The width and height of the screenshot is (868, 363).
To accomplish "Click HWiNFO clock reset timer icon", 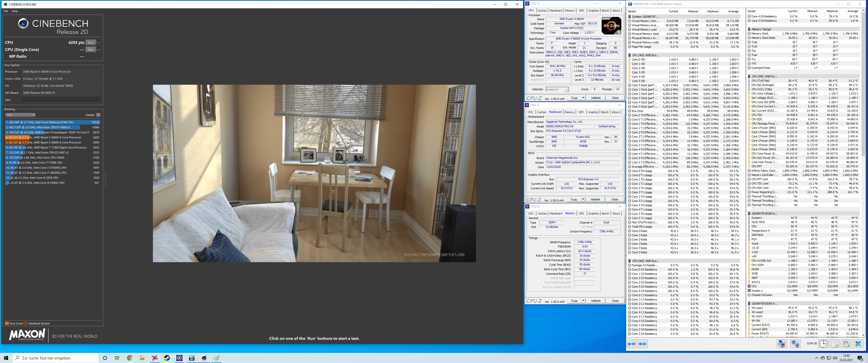I will (823, 344).
